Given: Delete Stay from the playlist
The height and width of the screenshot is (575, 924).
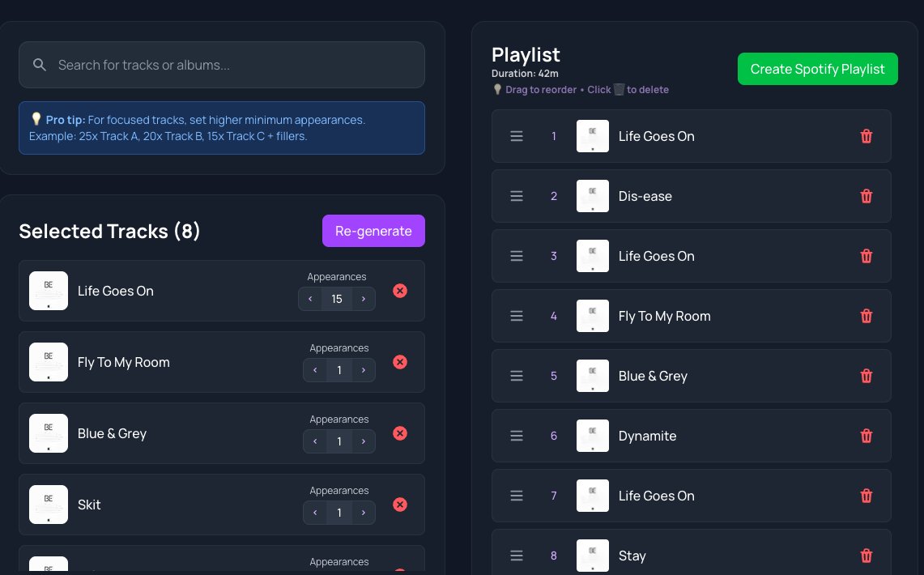Looking at the screenshot, I should pos(866,556).
